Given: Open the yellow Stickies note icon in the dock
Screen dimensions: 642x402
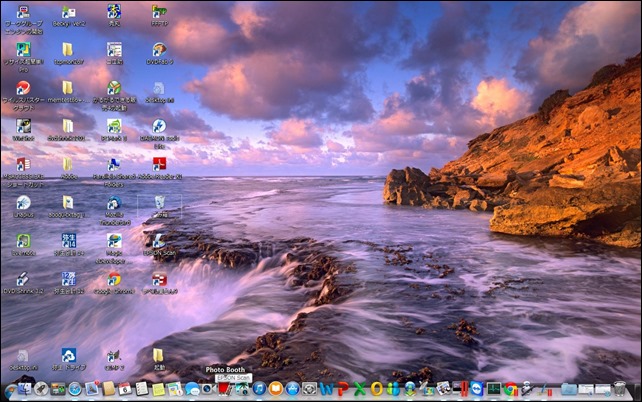Looking at the screenshot, I should [x=158, y=388].
